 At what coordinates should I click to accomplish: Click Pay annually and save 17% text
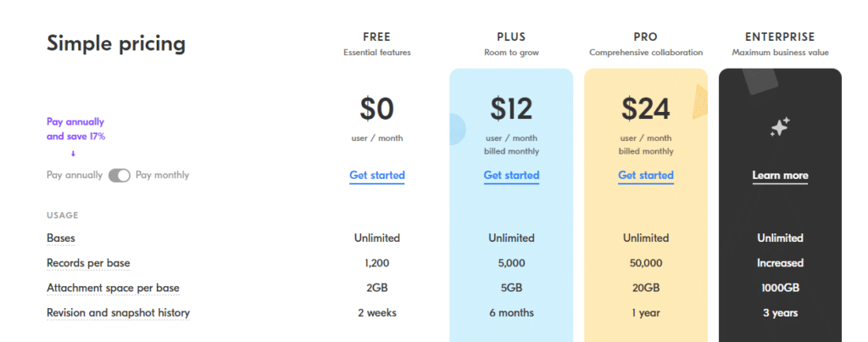click(x=75, y=129)
